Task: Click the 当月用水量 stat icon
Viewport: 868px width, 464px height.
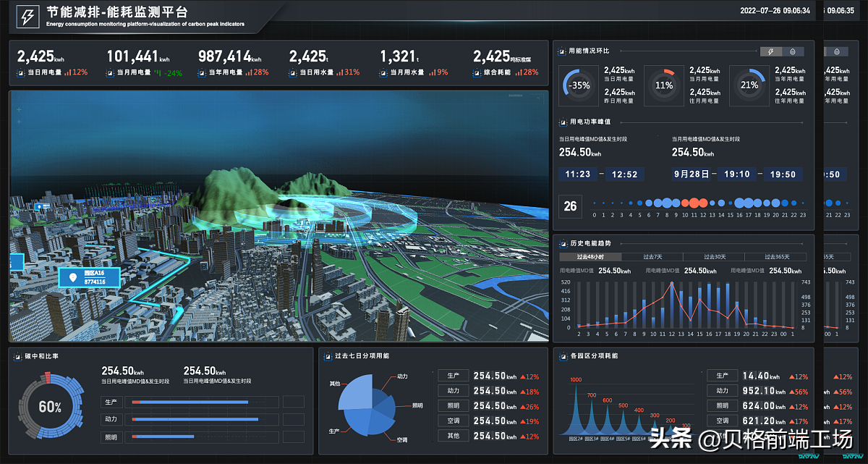Action: tap(384, 72)
